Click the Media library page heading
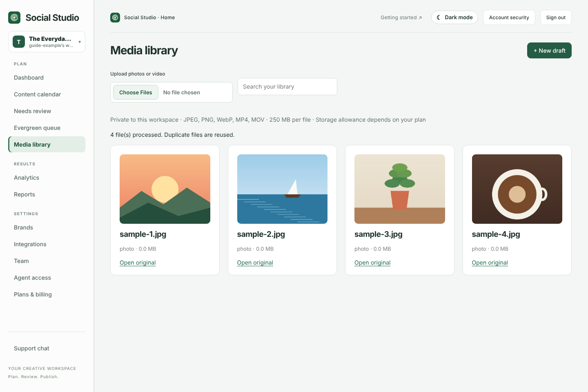Image resolution: width=588 pixels, height=392 pixels. (144, 51)
